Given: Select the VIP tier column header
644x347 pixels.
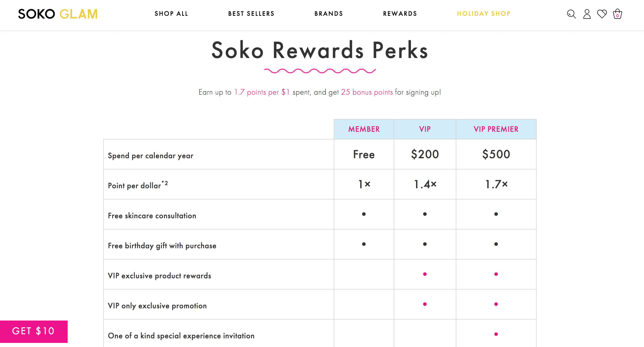Looking at the screenshot, I should [x=425, y=129].
